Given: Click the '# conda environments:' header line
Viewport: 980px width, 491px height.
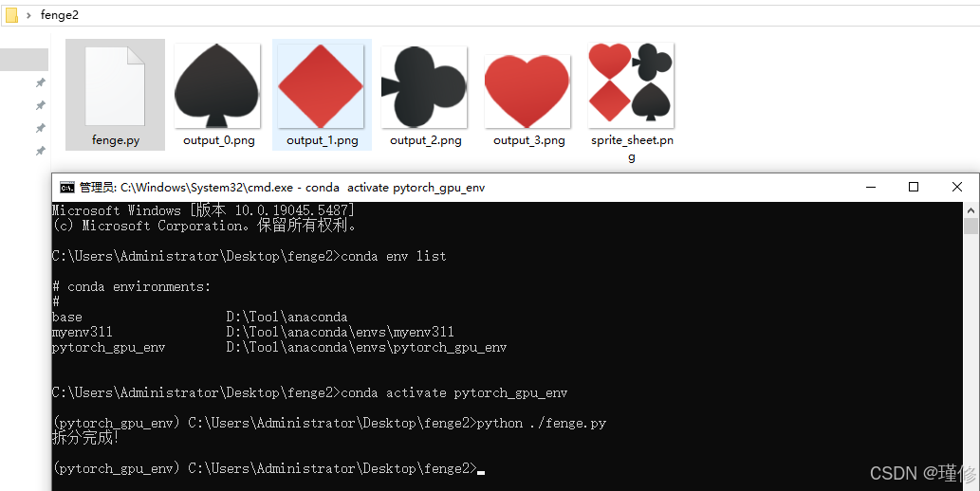Looking at the screenshot, I should (132, 286).
